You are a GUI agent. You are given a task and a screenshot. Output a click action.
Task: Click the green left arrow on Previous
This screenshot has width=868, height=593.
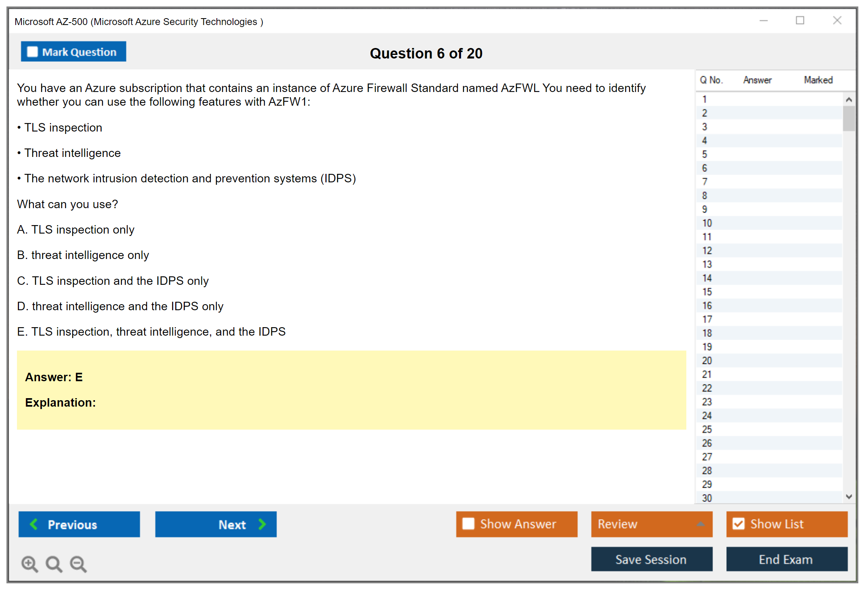[x=34, y=524]
